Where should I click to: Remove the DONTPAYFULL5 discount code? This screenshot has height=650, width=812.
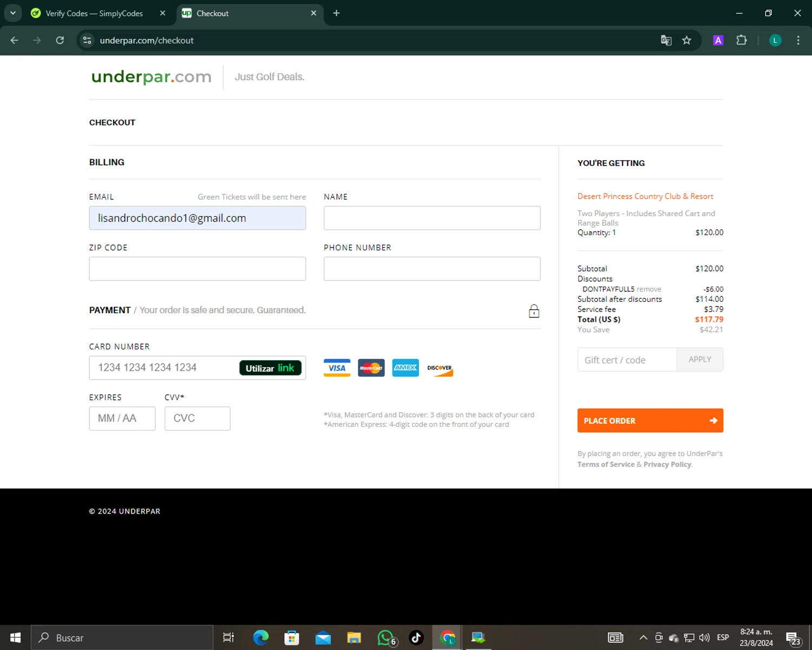tap(649, 289)
